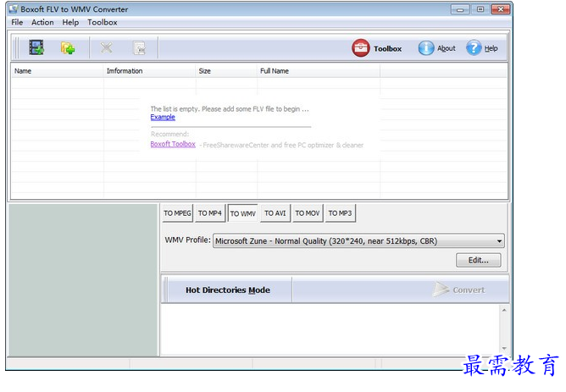Switch to the TO MOV tab

tap(308, 213)
